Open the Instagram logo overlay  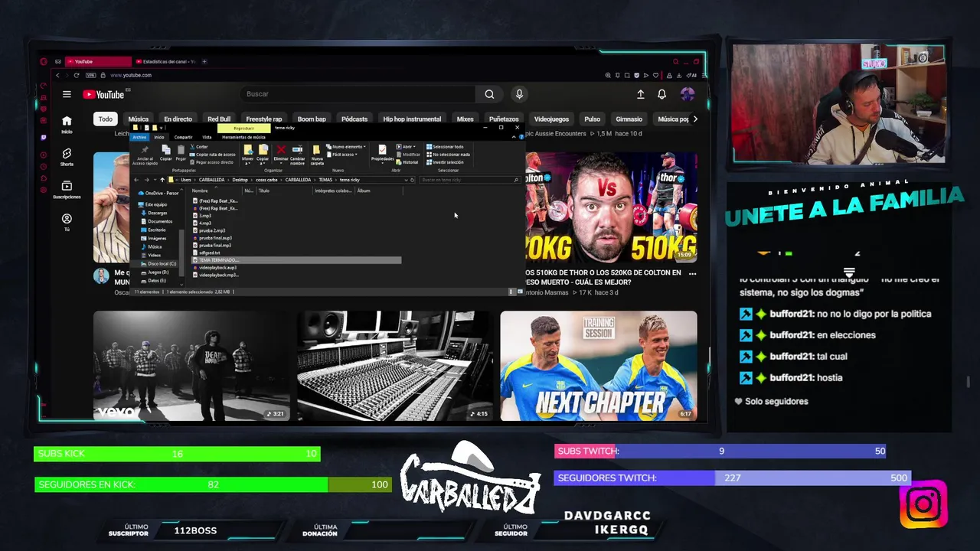pos(923,504)
